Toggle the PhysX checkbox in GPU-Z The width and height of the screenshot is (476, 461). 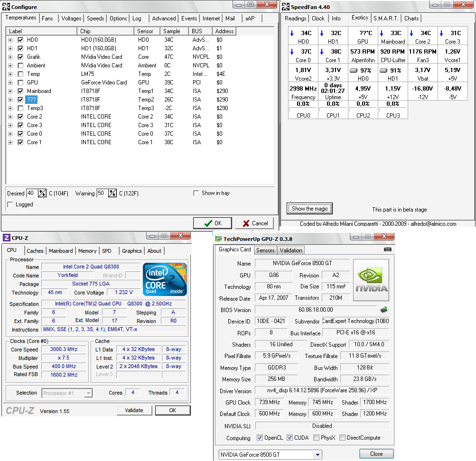[317, 437]
